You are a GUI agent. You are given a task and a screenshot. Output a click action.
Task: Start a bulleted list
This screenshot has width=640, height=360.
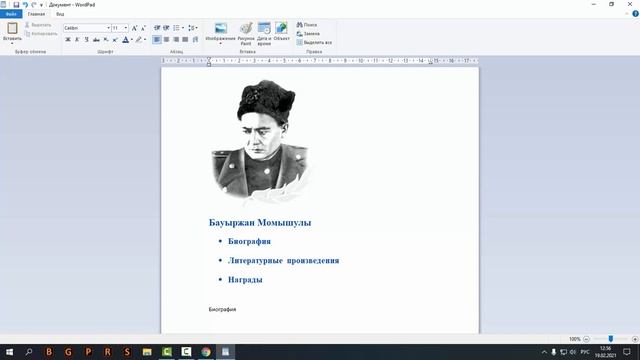click(x=176, y=28)
